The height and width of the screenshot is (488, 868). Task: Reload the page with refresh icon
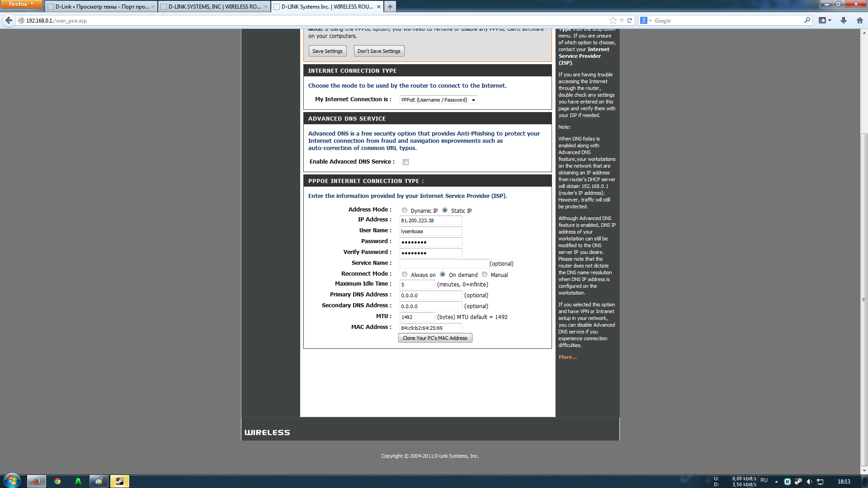click(629, 20)
